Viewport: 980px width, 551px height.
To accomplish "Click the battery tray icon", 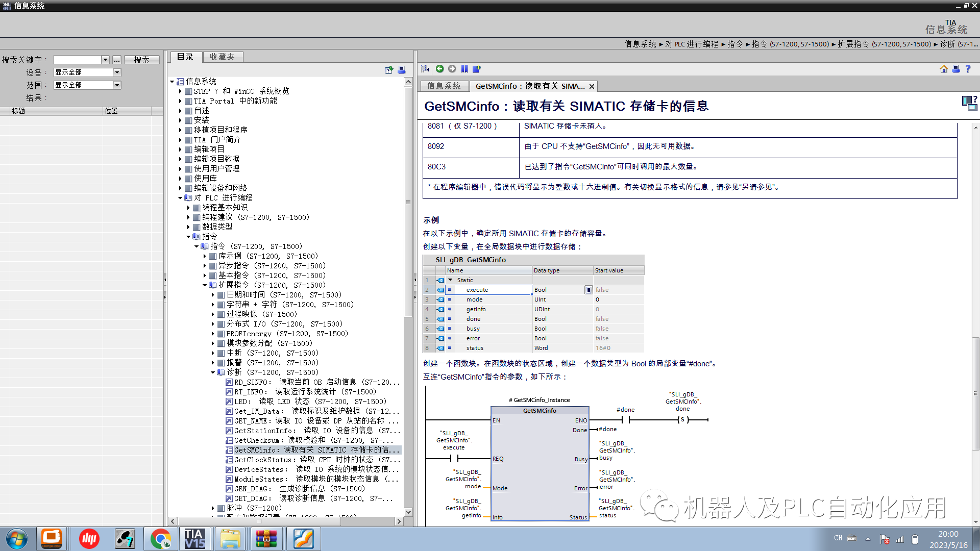I will point(915,539).
